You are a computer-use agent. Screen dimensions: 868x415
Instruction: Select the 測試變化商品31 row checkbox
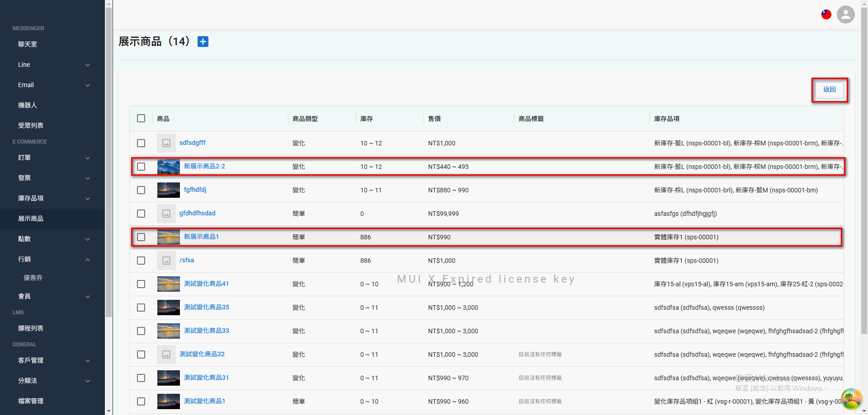(141, 378)
